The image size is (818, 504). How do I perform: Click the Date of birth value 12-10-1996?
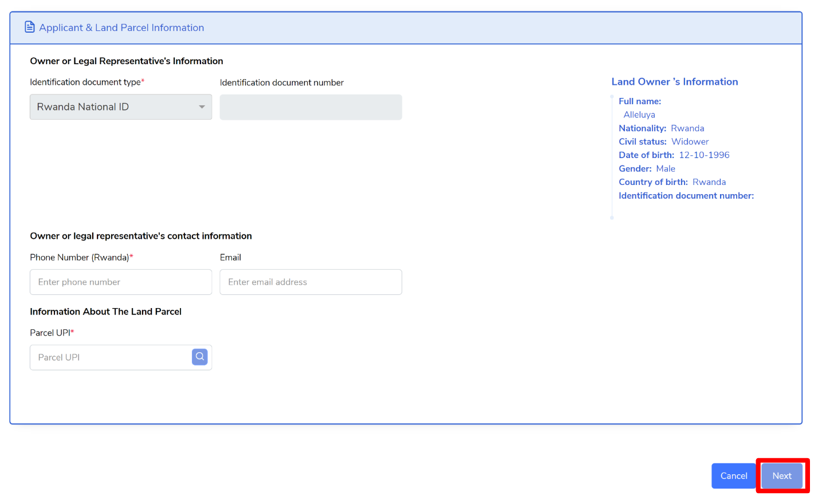click(704, 155)
